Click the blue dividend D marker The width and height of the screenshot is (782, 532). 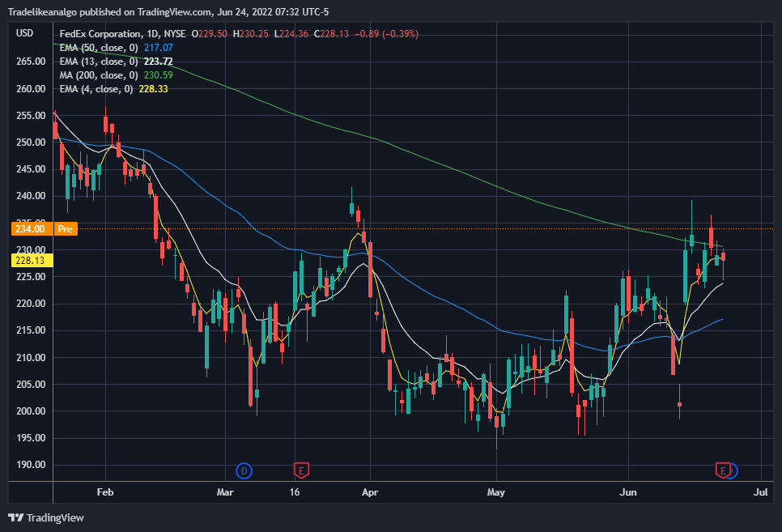click(x=244, y=470)
